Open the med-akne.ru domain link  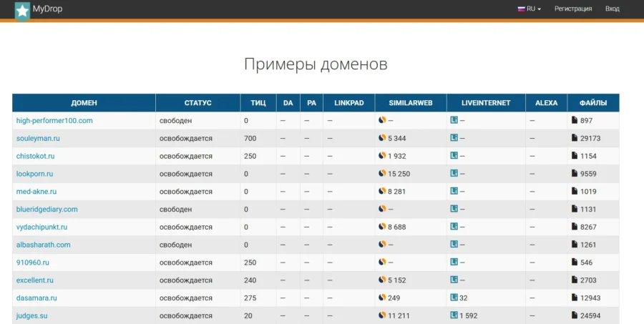(x=36, y=192)
